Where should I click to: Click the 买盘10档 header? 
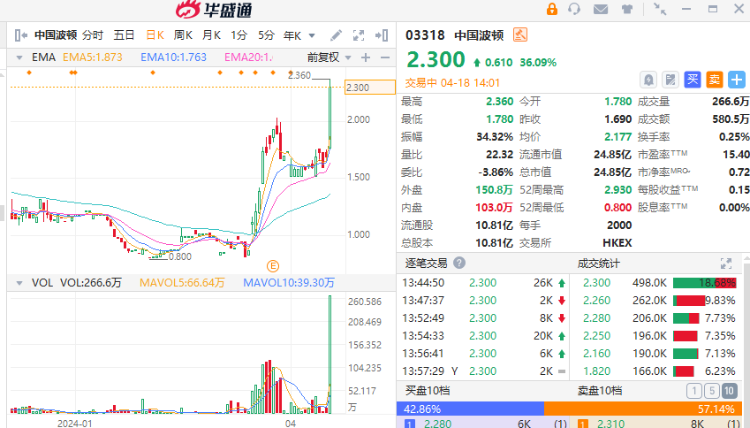coord(427,391)
